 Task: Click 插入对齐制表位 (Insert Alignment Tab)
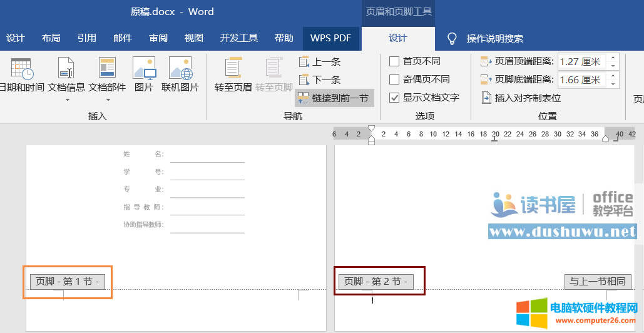(521, 98)
